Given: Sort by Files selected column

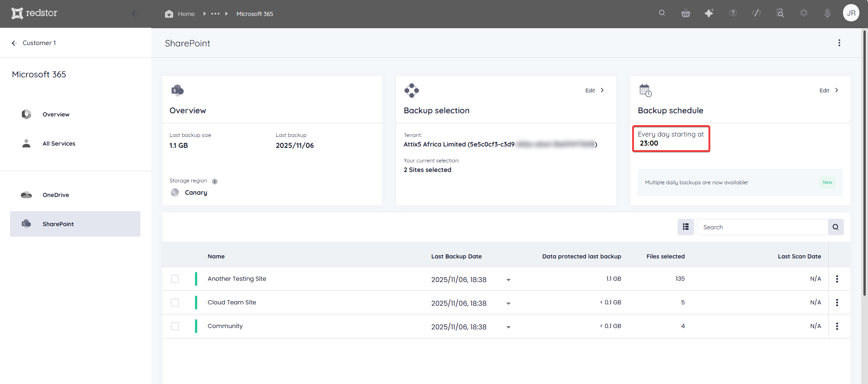Looking at the screenshot, I should pos(666,256).
